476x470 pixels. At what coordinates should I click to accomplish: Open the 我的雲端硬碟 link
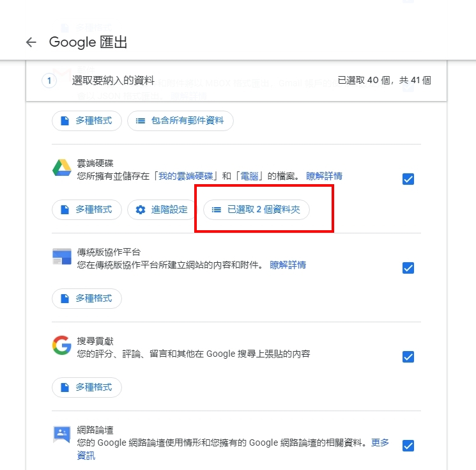click(x=186, y=176)
